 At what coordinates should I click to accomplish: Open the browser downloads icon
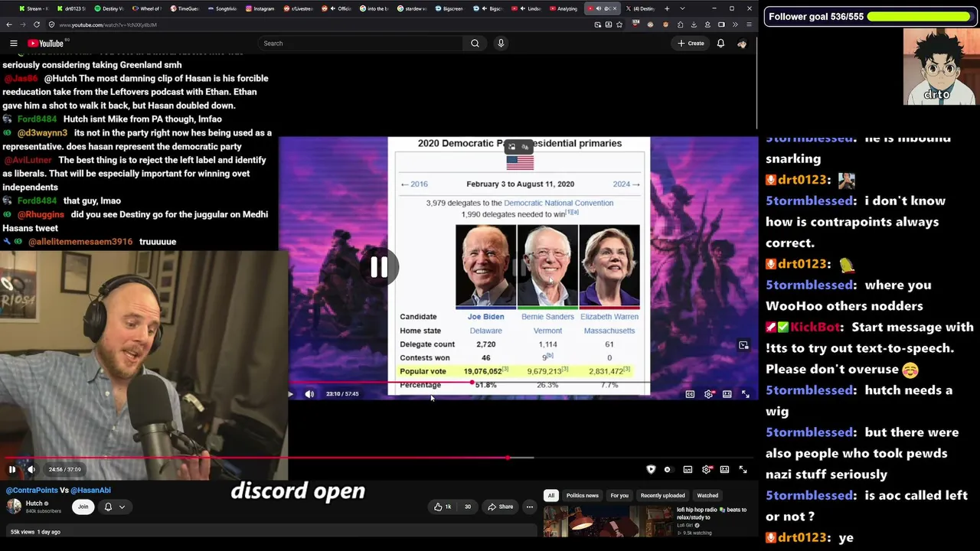694,24
